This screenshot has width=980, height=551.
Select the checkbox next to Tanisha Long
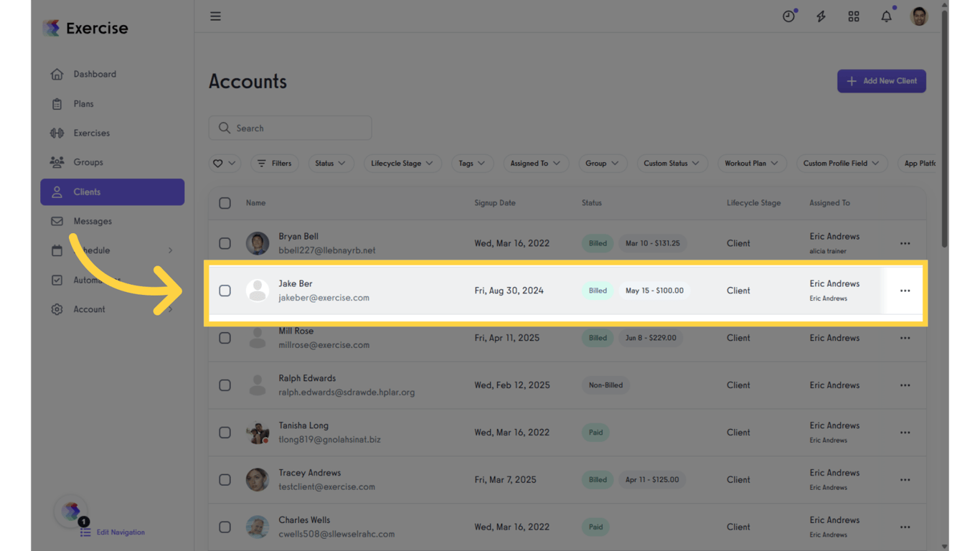click(225, 432)
